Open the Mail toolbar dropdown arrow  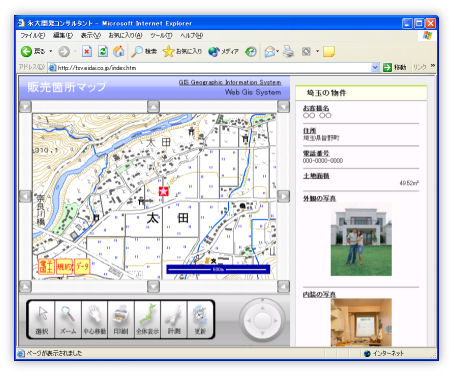click(x=277, y=51)
